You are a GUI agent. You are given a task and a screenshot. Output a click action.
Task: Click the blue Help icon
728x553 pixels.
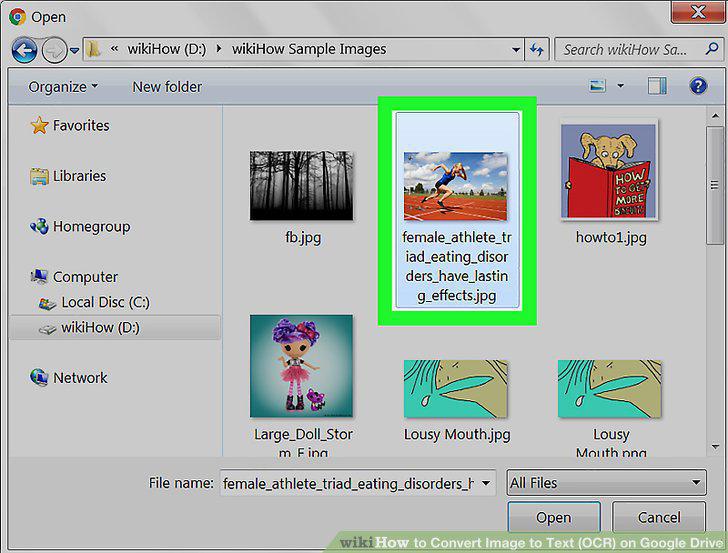click(698, 86)
